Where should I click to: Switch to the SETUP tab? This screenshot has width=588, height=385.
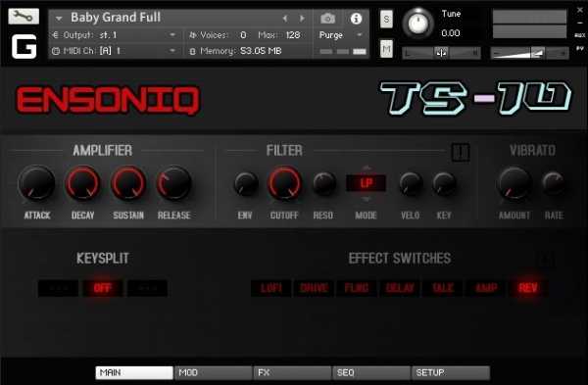click(x=451, y=372)
